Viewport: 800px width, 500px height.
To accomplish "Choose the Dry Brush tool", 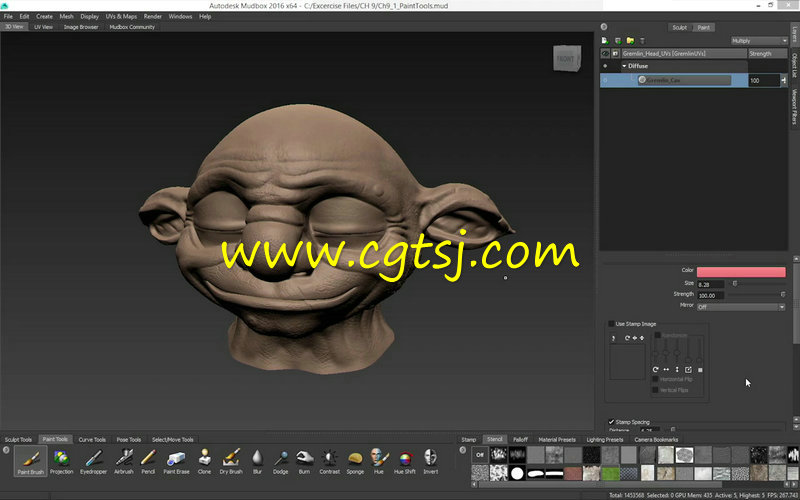I will coord(231,461).
